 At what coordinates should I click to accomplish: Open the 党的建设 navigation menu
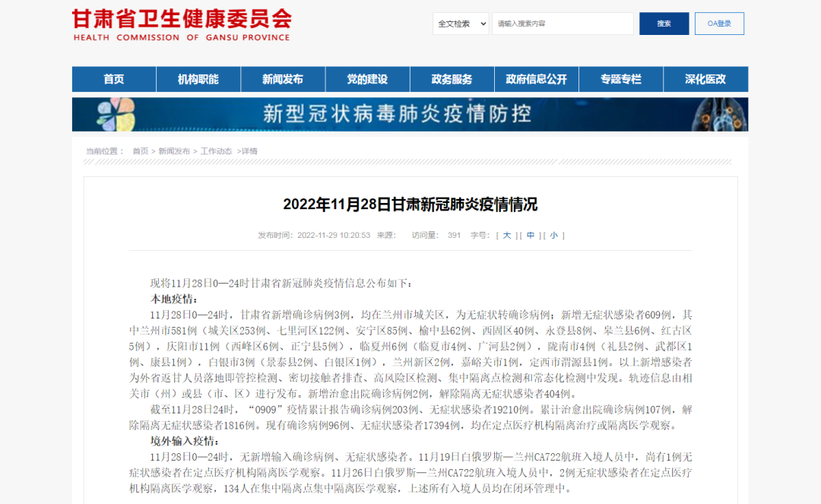pyautogui.click(x=367, y=79)
